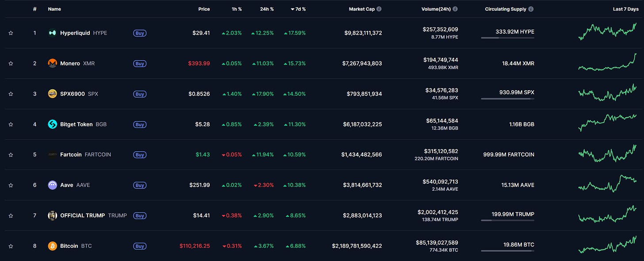This screenshot has width=644, height=261.
Task: Buy Bitget Token BGB
Action: coord(140,125)
